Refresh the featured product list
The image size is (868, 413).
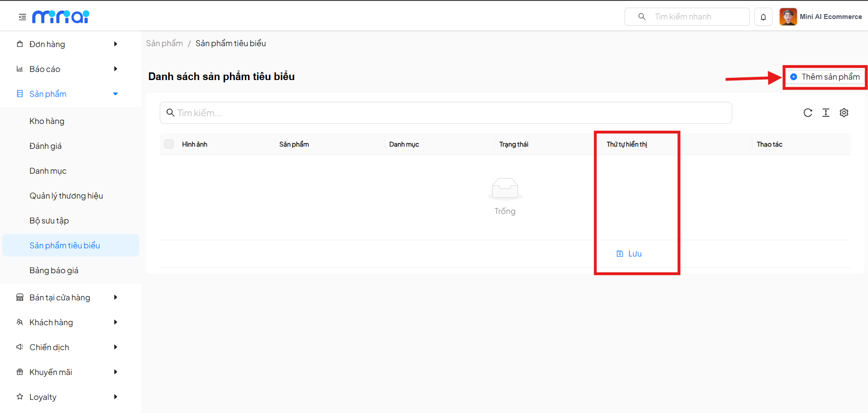pyautogui.click(x=807, y=113)
